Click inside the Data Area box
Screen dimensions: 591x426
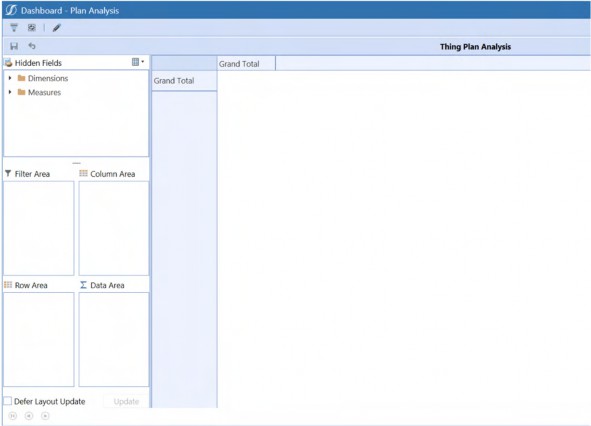(113, 339)
